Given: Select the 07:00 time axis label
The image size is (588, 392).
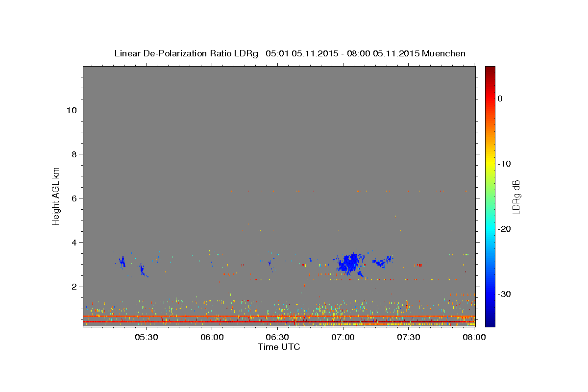Looking at the screenshot, I should coord(343,338).
